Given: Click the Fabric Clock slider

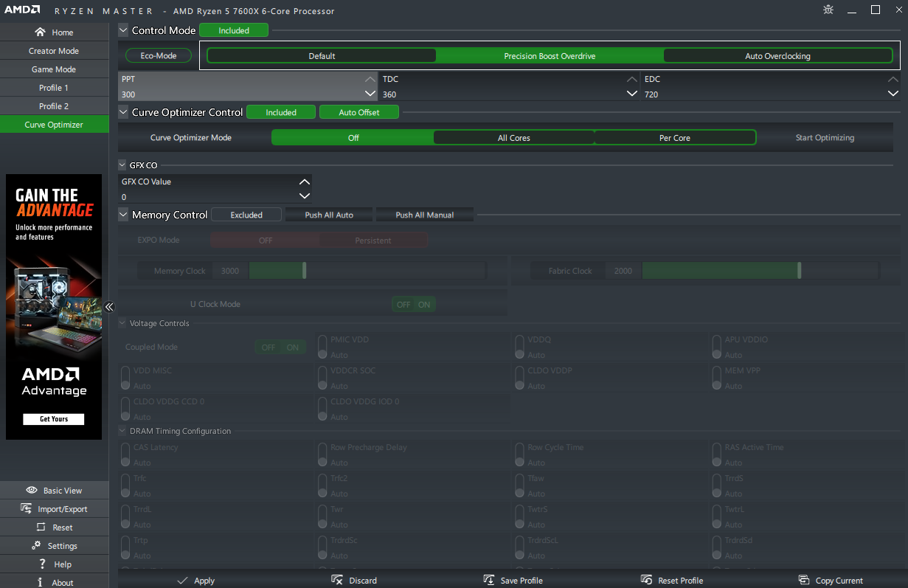Looking at the screenshot, I should [x=760, y=271].
